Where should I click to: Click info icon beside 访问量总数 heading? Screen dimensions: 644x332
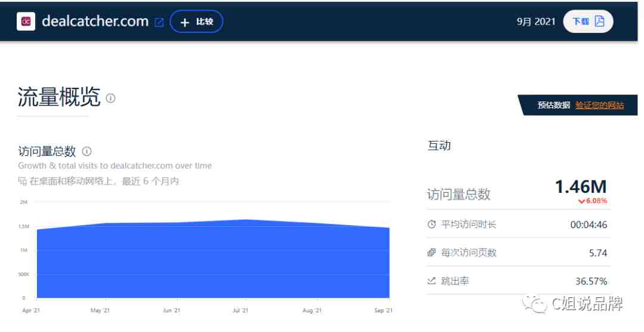pos(86,151)
